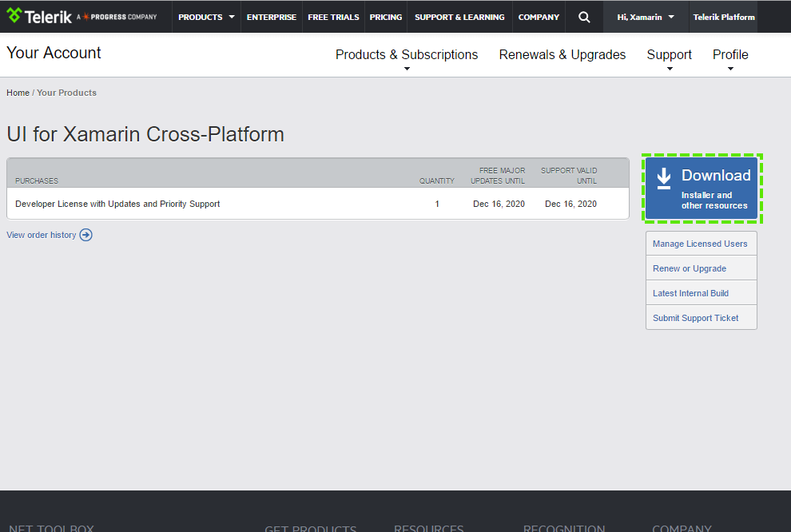Open Renewals & Upgrades tab

click(562, 54)
